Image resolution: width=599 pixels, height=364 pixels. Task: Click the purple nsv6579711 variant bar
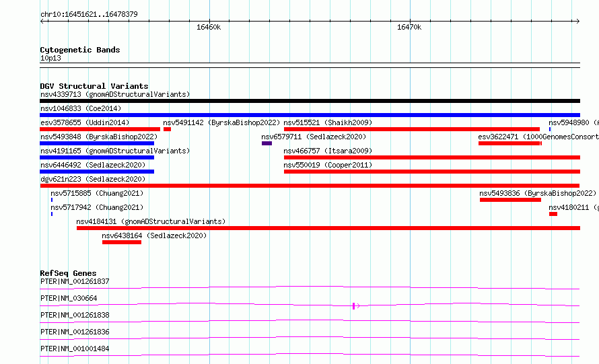[267, 143]
